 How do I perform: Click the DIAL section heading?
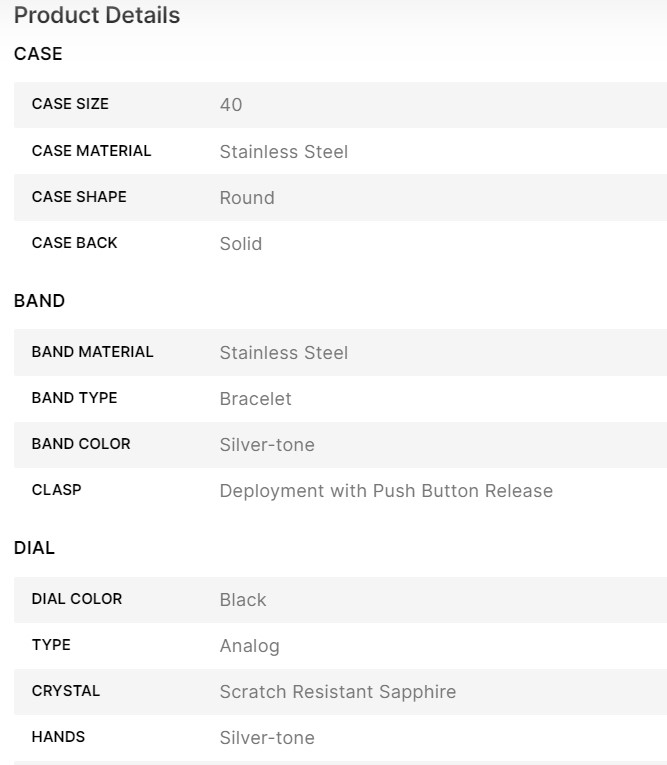[x=34, y=548]
